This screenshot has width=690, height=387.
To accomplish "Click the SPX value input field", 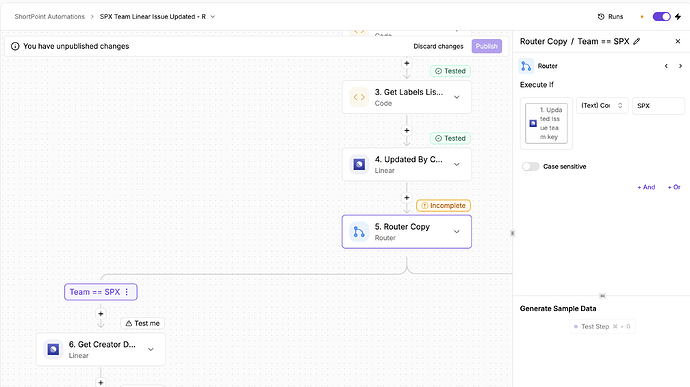I will [658, 106].
